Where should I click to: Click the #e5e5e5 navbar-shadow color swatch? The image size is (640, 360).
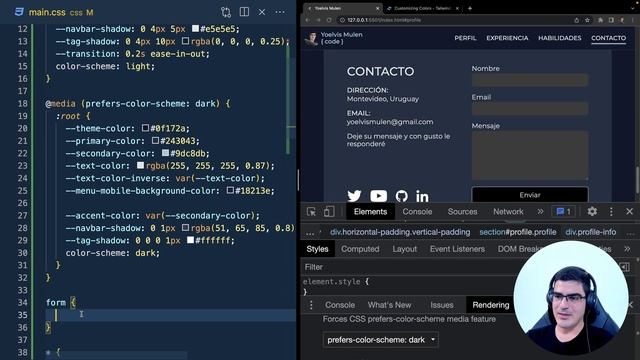(196, 29)
